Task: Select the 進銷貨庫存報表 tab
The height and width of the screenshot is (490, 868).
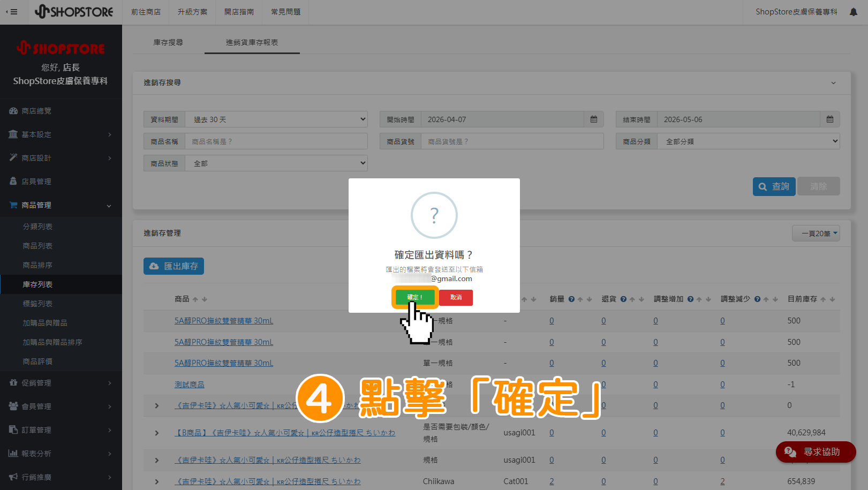Action: (252, 42)
